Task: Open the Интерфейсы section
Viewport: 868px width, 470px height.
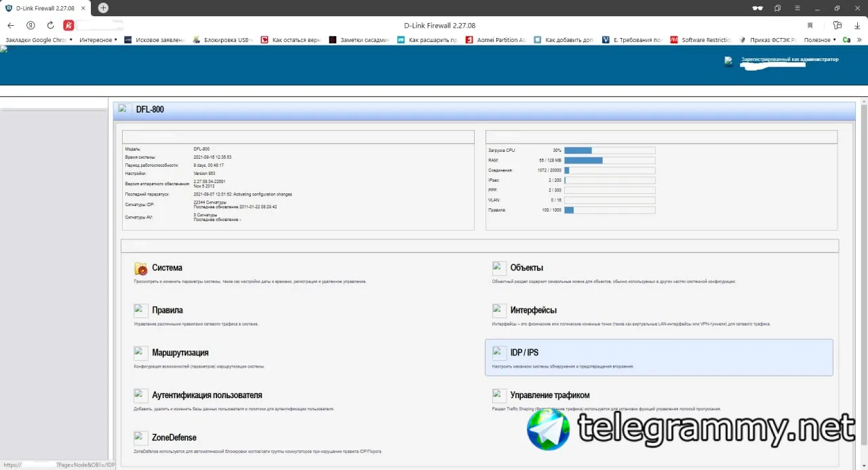Action: pyautogui.click(x=534, y=310)
